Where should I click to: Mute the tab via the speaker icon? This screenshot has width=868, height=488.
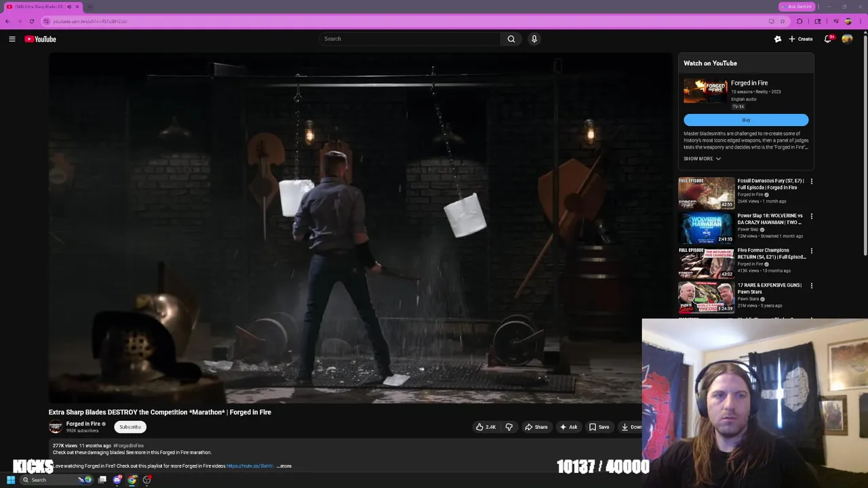coord(68,7)
